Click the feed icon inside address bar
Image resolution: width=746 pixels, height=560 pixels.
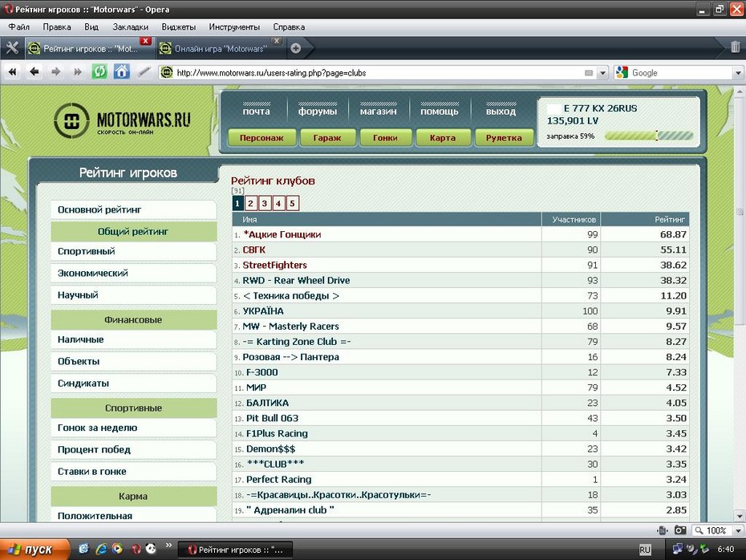click(x=589, y=73)
